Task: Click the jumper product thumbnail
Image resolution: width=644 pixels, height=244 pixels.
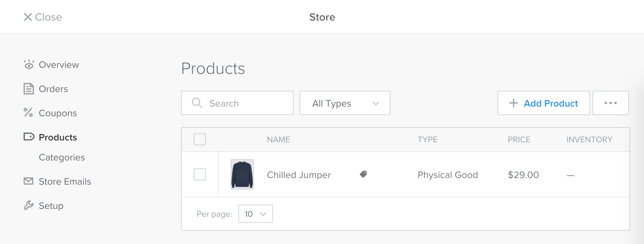Action: [242, 174]
